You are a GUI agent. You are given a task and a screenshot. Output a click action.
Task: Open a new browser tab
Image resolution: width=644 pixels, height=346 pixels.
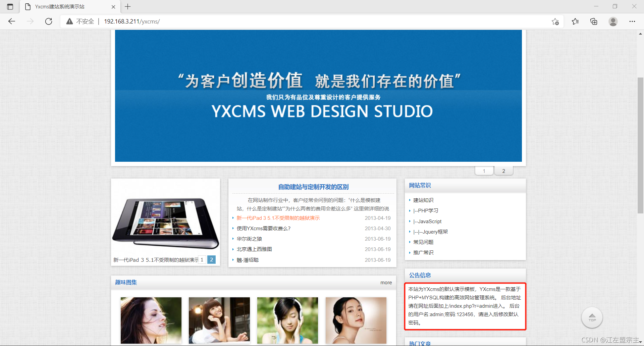(x=127, y=6)
